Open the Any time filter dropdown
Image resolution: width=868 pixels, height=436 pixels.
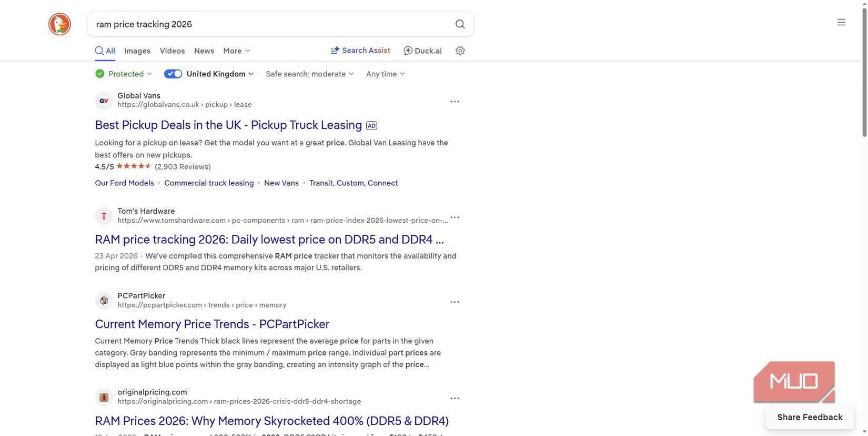pos(386,74)
